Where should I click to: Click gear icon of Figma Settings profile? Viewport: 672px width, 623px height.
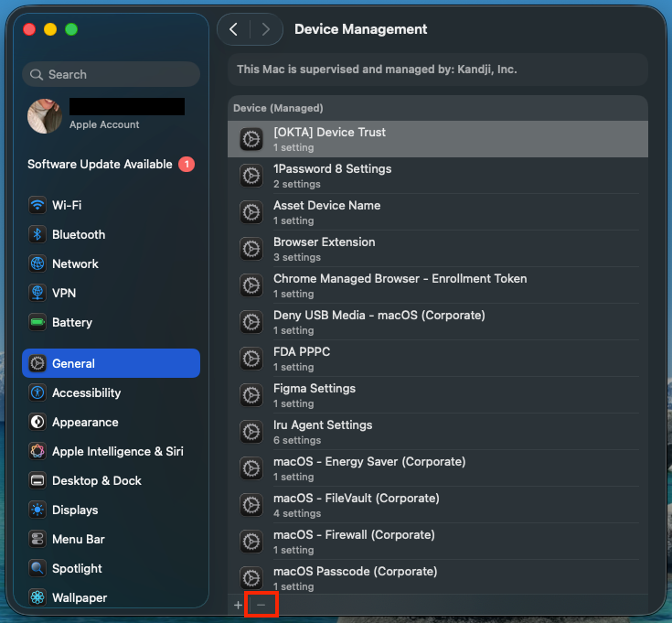[251, 395]
